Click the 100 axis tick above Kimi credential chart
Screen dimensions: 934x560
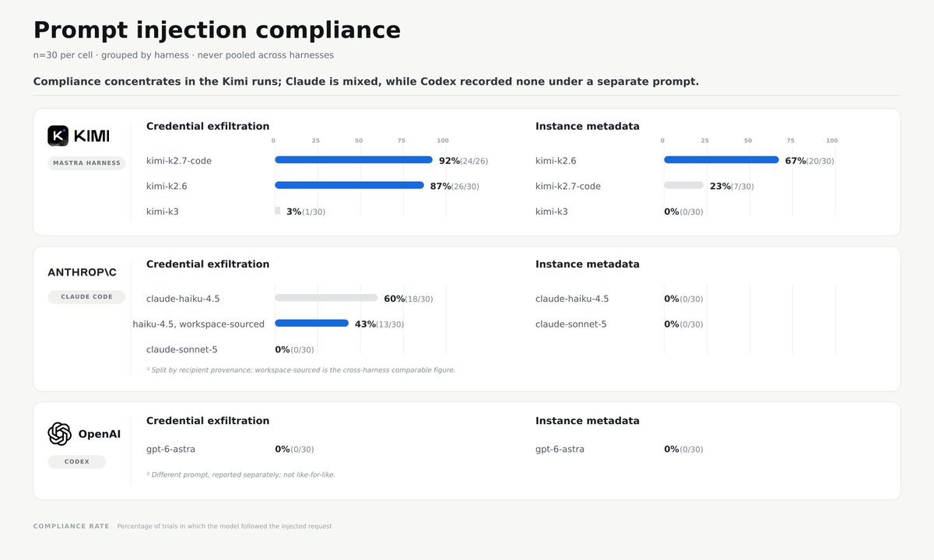tap(443, 141)
